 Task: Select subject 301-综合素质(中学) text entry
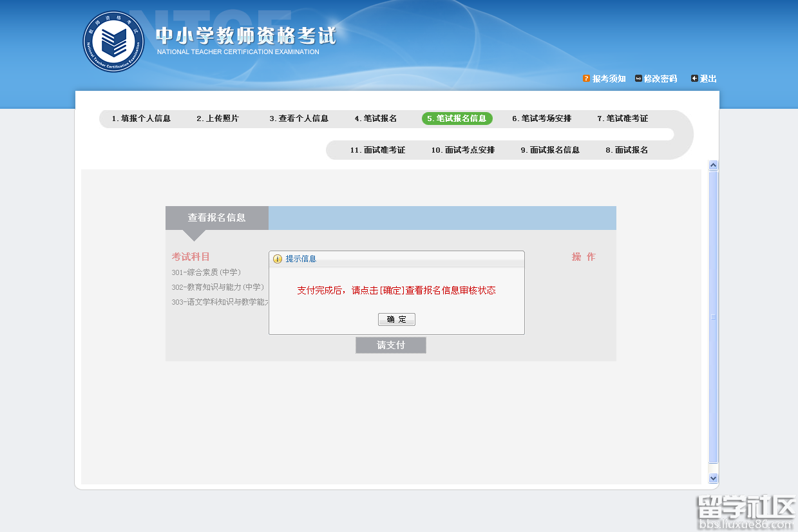pyautogui.click(x=206, y=272)
